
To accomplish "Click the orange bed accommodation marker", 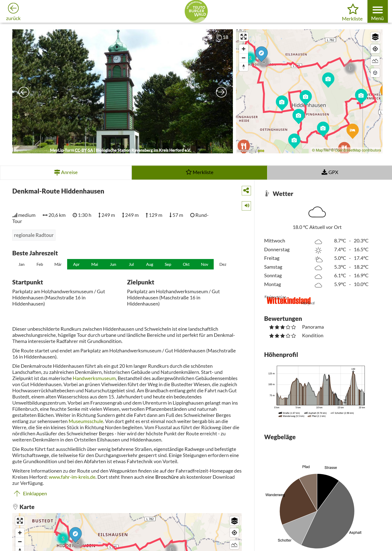I will (352, 131).
